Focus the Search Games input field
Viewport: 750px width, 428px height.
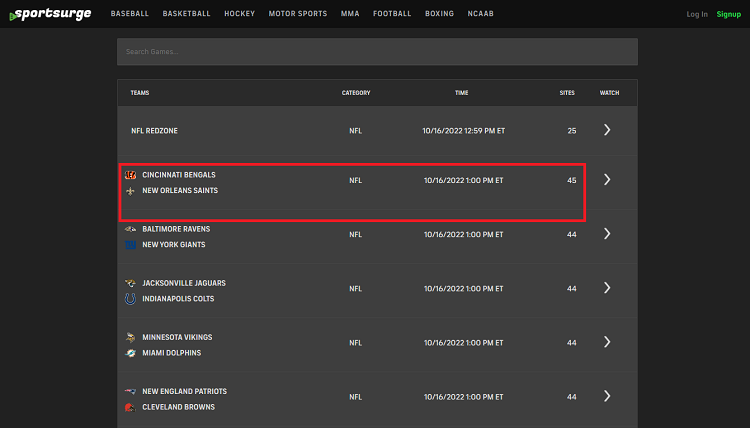coord(377,52)
